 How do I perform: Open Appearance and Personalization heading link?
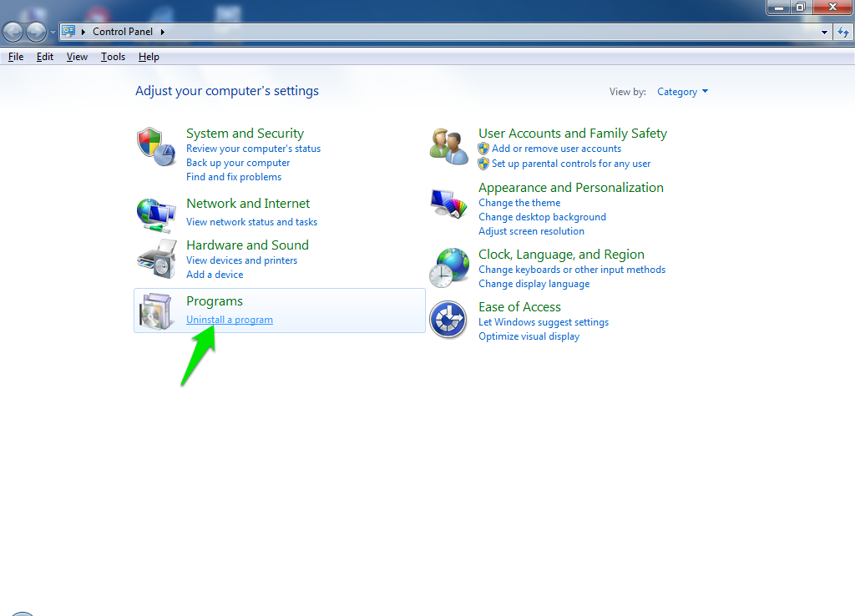[x=571, y=188]
